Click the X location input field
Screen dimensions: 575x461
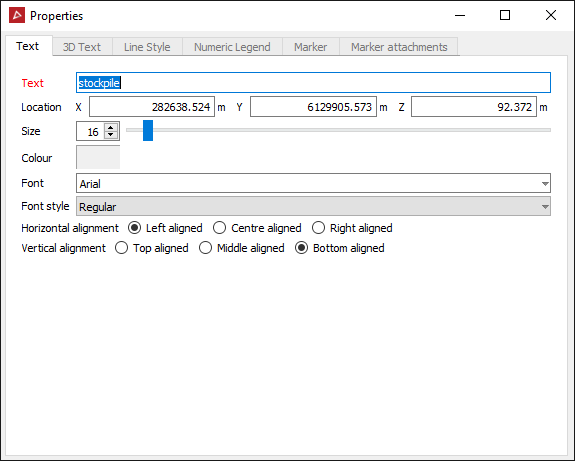pos(152,107)
